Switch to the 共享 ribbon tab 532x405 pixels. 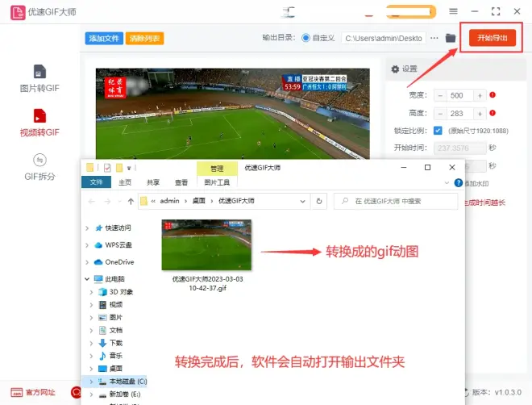153,182
